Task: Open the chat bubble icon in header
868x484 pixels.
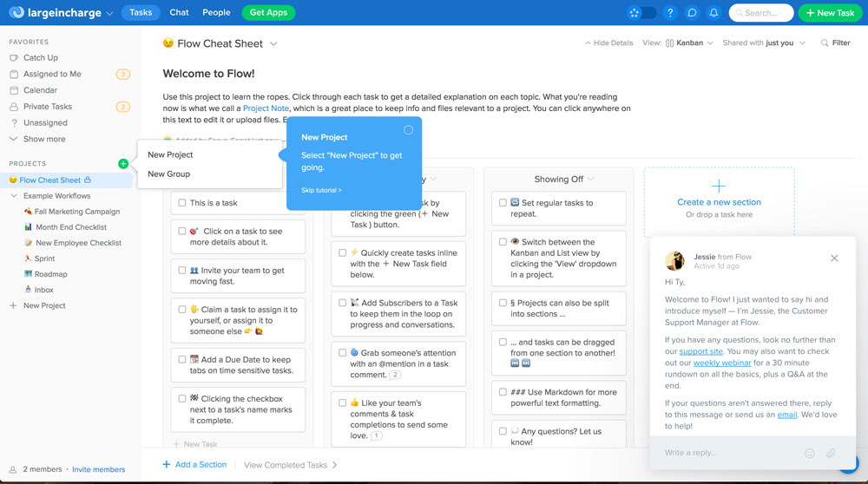Action: coord(692,13)
